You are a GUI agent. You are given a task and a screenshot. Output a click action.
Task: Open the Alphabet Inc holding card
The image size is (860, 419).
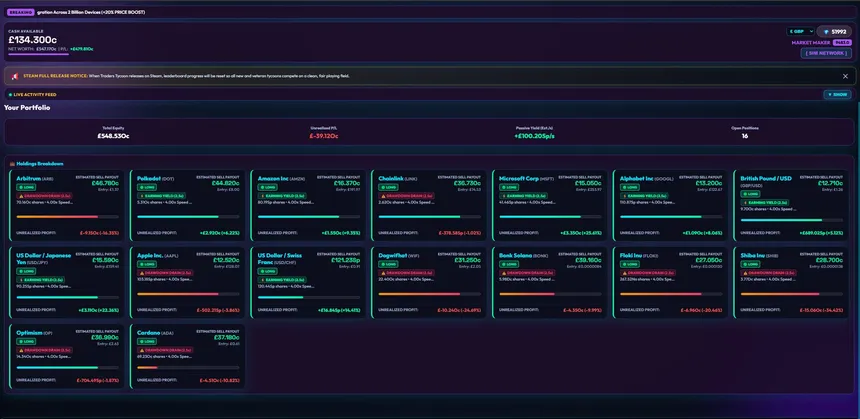670,206
